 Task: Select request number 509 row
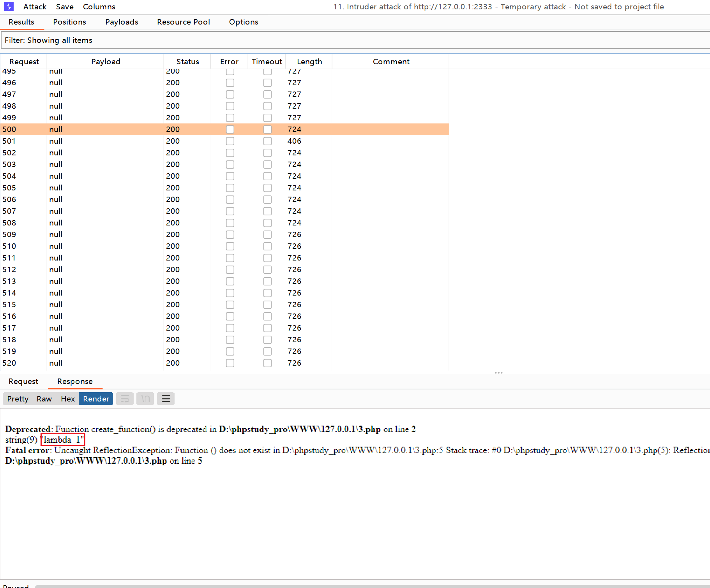[x=224, y=234]
